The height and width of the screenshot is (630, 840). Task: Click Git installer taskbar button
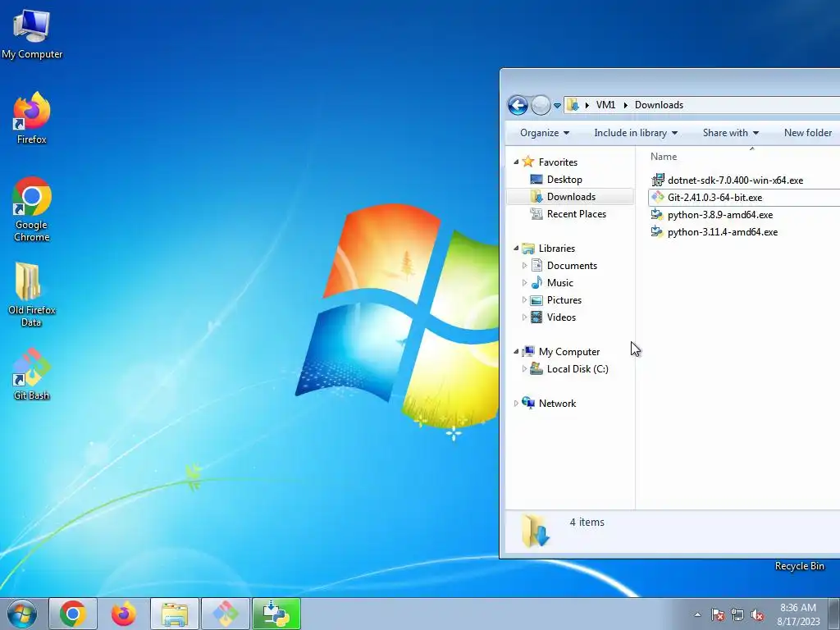(226, 614)
